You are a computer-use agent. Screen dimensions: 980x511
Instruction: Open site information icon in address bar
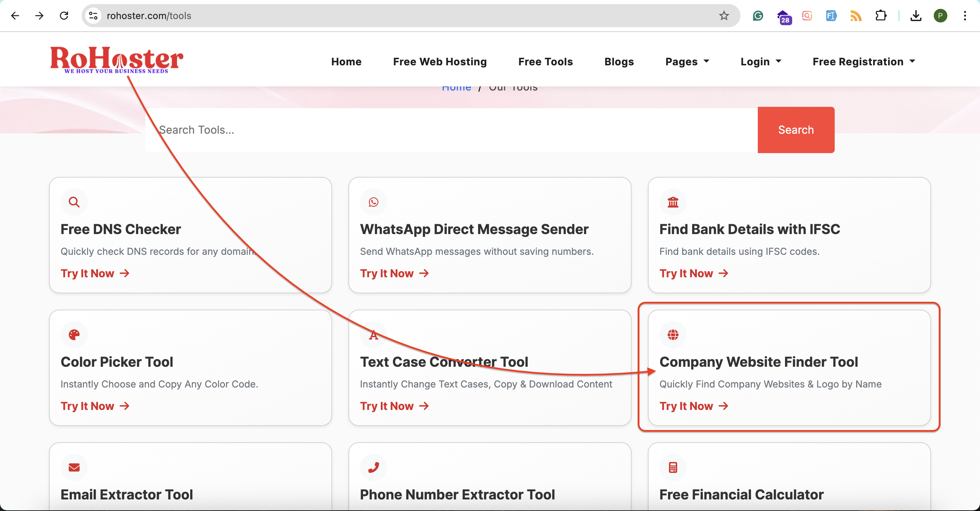[x=93, y=16]
